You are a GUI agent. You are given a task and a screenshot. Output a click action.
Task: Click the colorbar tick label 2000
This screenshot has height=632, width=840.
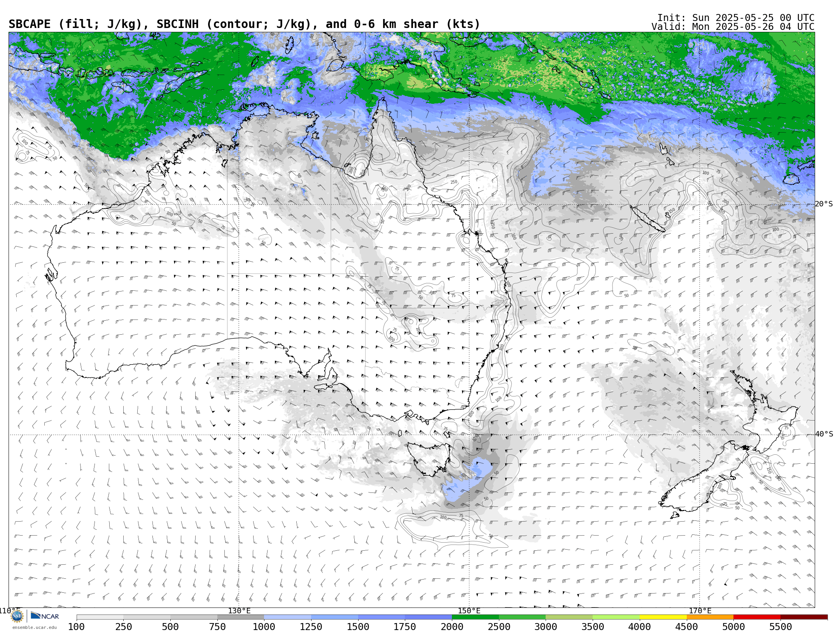tap(452, 627)
